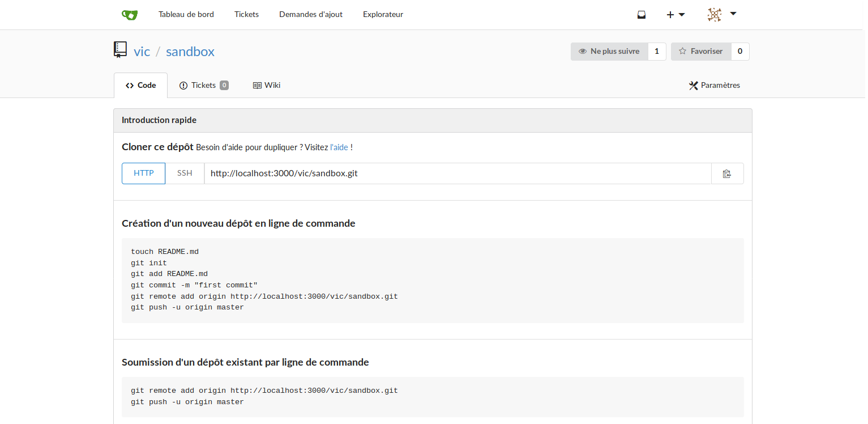
Task: Click 'Création d'un nouveau dépôt' heading
Action: [x=238, y=223]
